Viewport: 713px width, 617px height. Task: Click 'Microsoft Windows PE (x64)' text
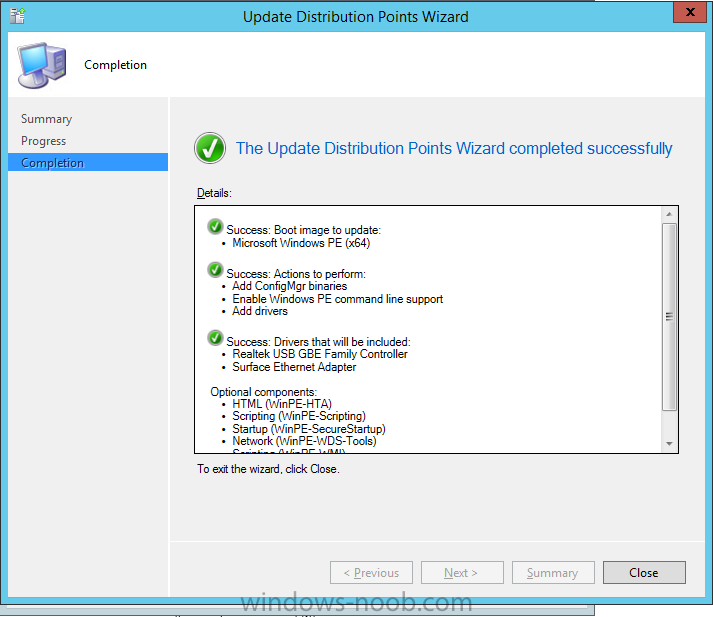click(x=301, y=243)
